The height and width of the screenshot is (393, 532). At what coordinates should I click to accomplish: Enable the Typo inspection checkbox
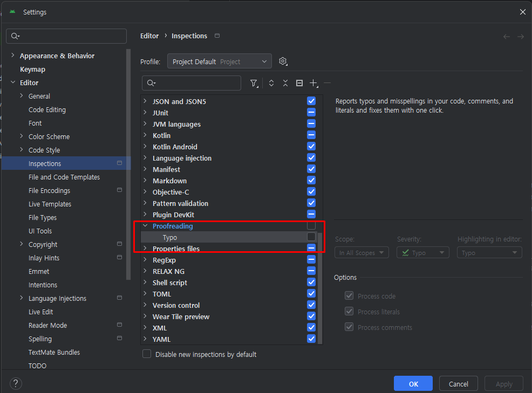pyautogui.click(x=311, y=237)
